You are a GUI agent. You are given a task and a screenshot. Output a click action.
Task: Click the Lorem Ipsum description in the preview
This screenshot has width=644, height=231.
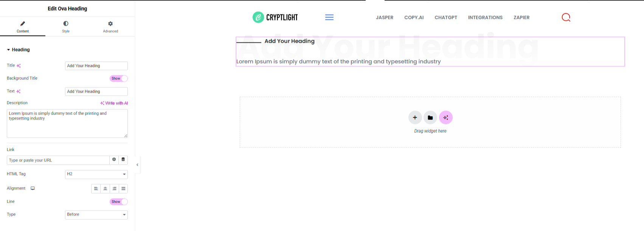(338, 62)
